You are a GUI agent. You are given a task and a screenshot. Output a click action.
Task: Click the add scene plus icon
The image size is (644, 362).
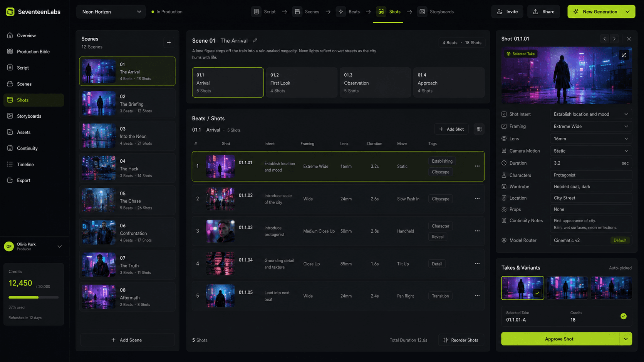169,42
